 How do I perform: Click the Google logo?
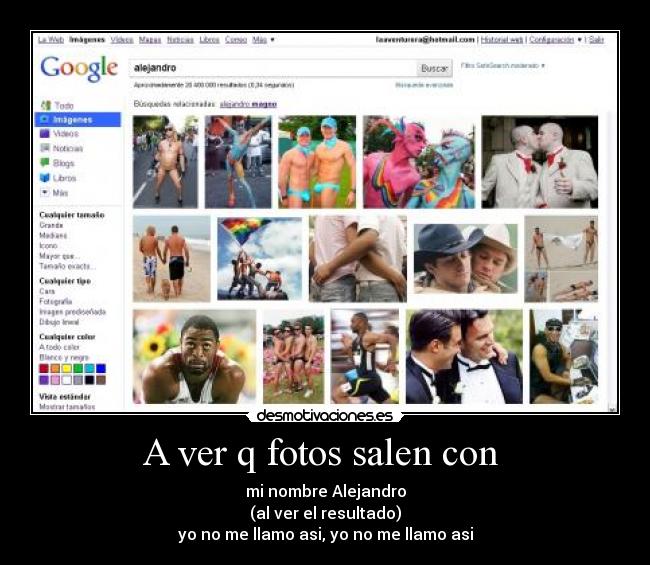79,68
